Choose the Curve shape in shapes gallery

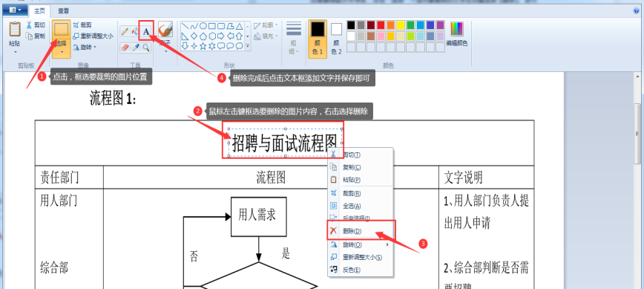[194, 26]
